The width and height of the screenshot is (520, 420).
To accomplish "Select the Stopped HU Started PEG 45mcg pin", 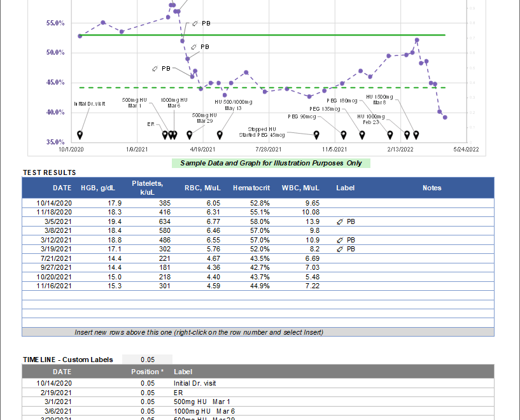I will (x=316, y=134).
